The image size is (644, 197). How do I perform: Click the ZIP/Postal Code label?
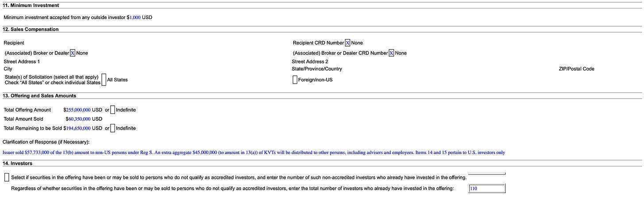point(577,69)
